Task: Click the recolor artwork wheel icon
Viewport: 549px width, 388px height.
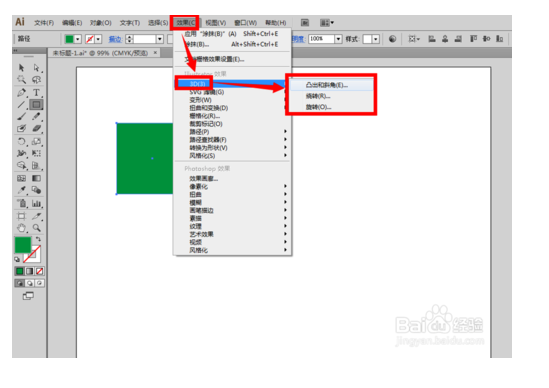Action: pos(392,39)
